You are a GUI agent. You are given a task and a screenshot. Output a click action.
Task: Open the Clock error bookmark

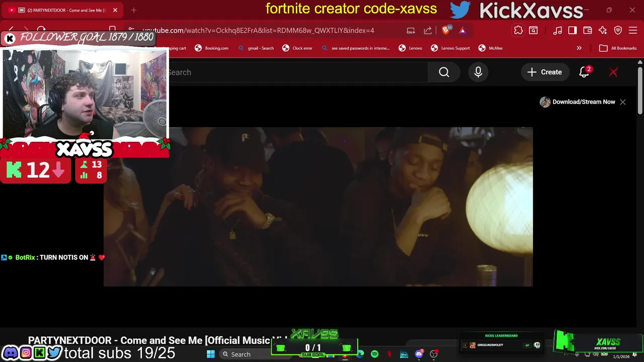pyautogui.click(x=297, y=48)
